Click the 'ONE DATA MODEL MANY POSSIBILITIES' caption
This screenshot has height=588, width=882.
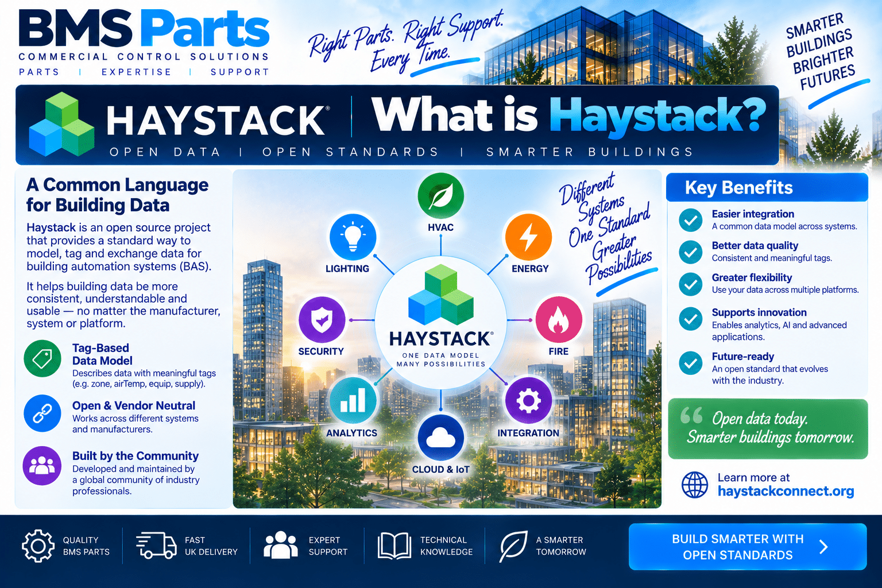tap(440, 359)
